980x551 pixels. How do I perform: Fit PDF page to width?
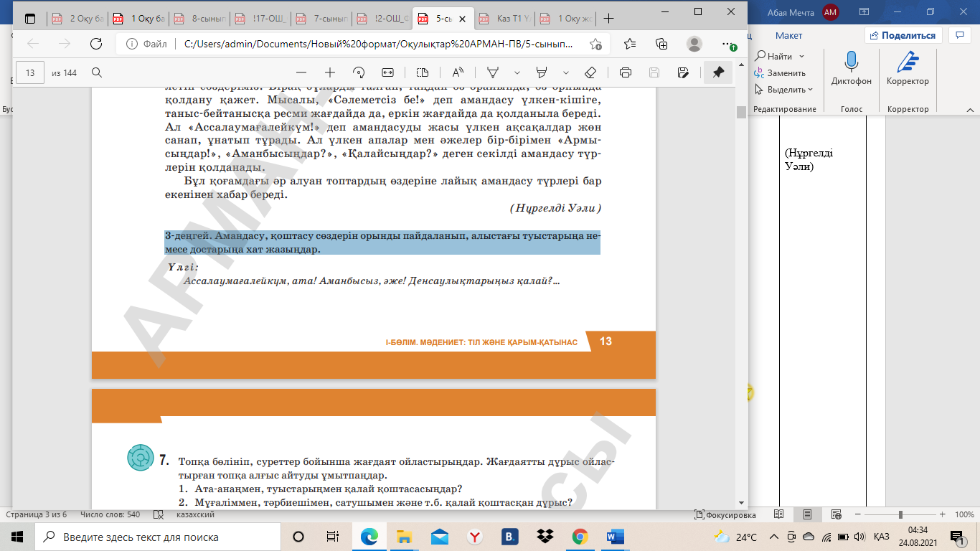[388, 72]
